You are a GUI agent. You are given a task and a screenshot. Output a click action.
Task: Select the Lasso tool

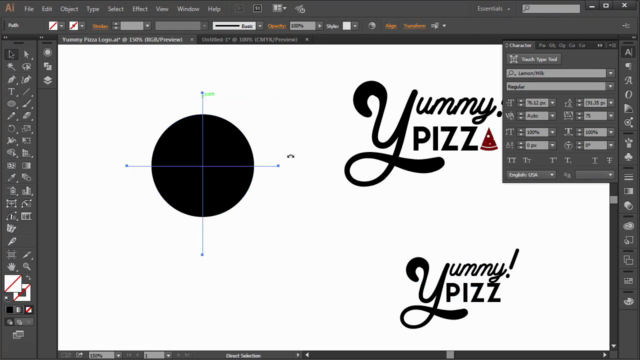point(27,67)
